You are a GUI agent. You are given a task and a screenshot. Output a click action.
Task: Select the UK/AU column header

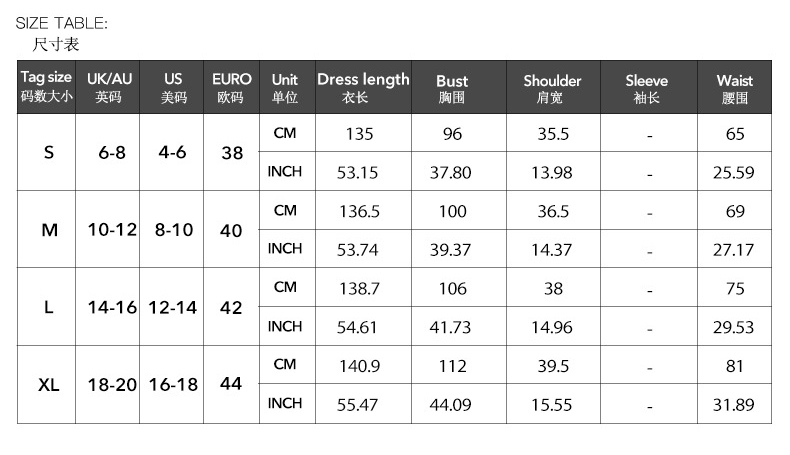109,87
